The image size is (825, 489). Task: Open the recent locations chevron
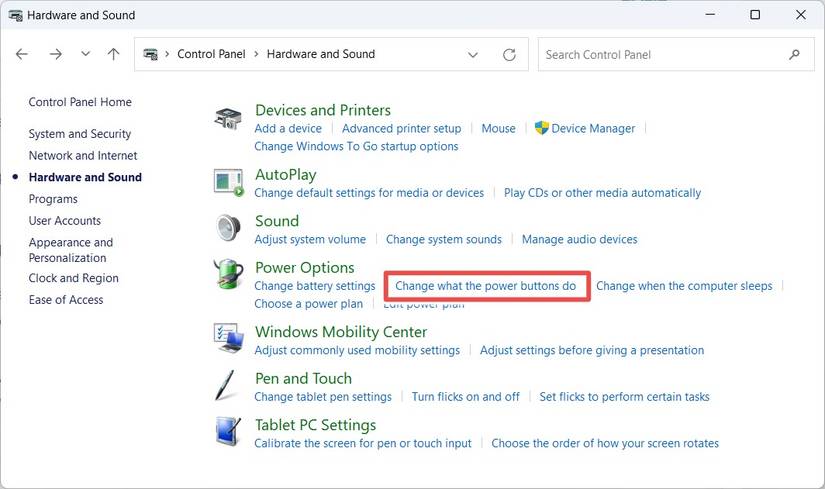click(85, 54)
